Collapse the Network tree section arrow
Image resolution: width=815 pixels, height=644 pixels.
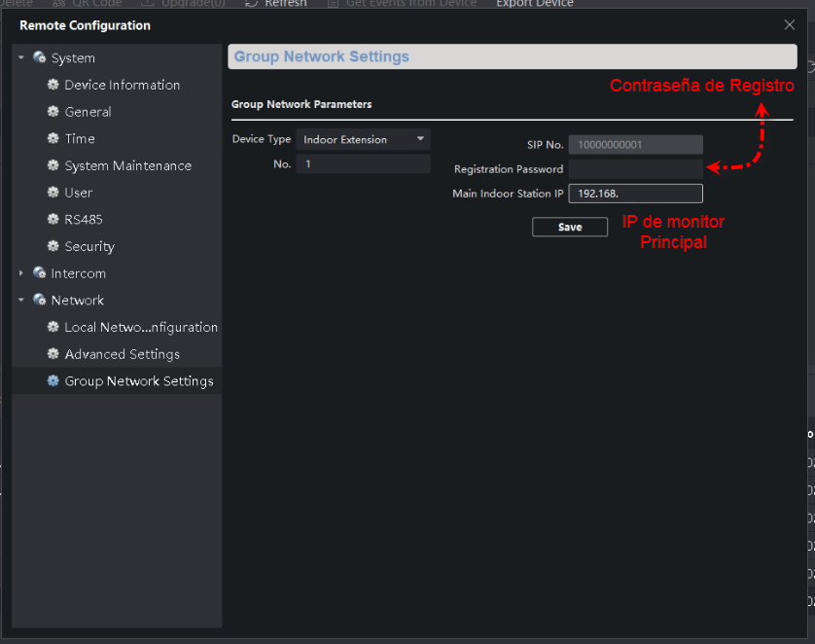(21, 300)
